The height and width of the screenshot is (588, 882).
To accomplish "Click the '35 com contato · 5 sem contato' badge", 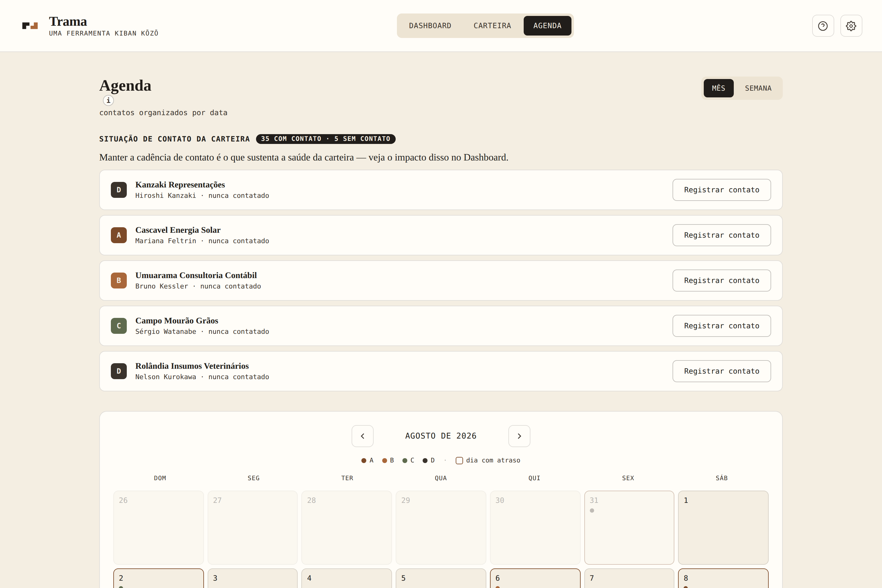I will (x=326, y=139).
